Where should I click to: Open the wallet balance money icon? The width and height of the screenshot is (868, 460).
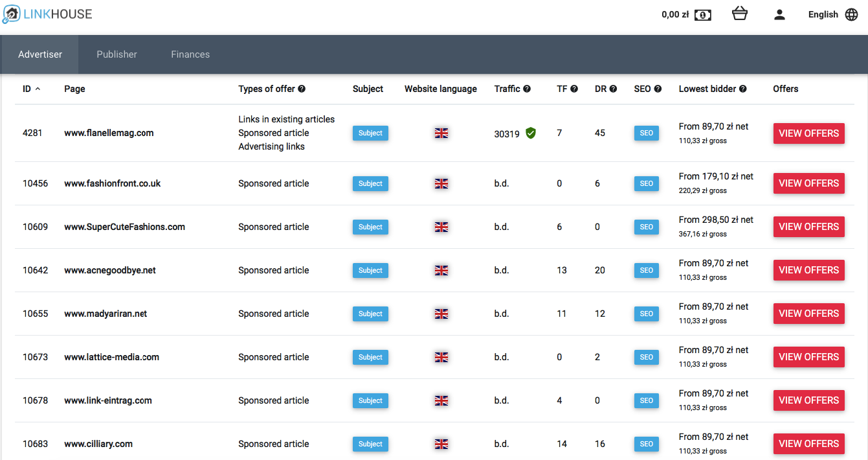pos(703,15)
